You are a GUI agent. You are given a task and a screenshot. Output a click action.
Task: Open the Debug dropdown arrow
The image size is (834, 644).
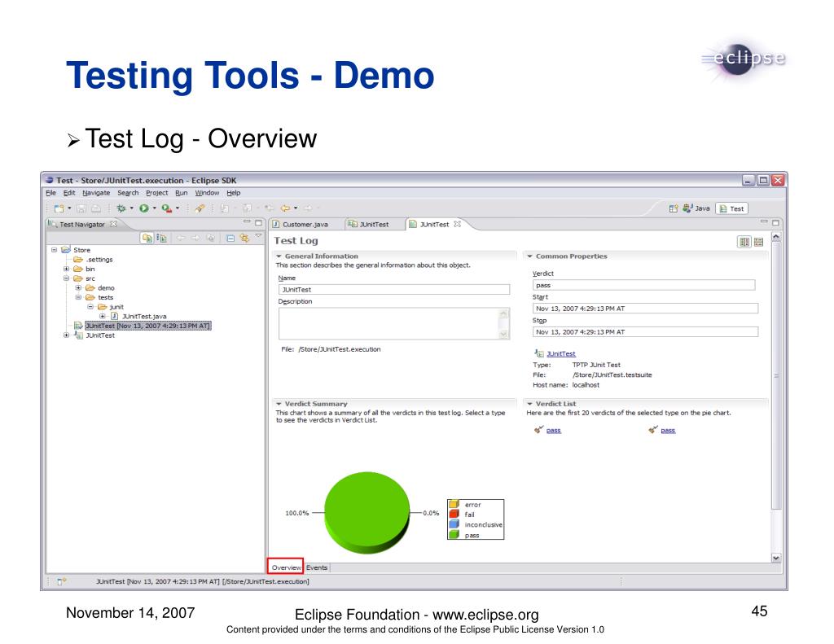(x=132, y=208)
